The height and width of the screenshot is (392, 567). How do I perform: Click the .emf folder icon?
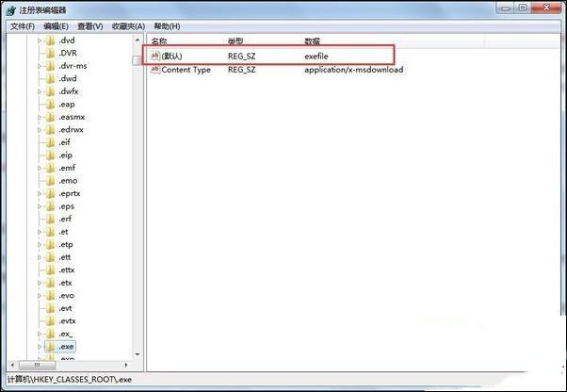51,168
